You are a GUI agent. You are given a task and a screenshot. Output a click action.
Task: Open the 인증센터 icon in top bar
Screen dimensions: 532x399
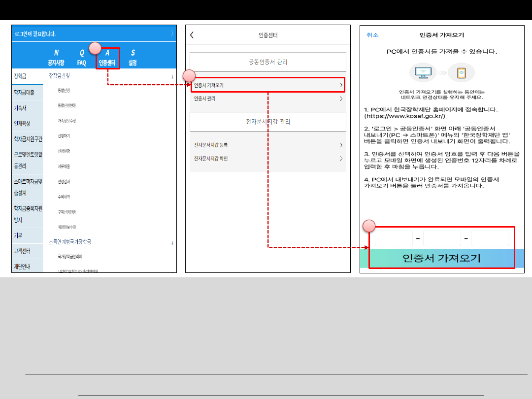pyautogui.click(x=107, y=58)
